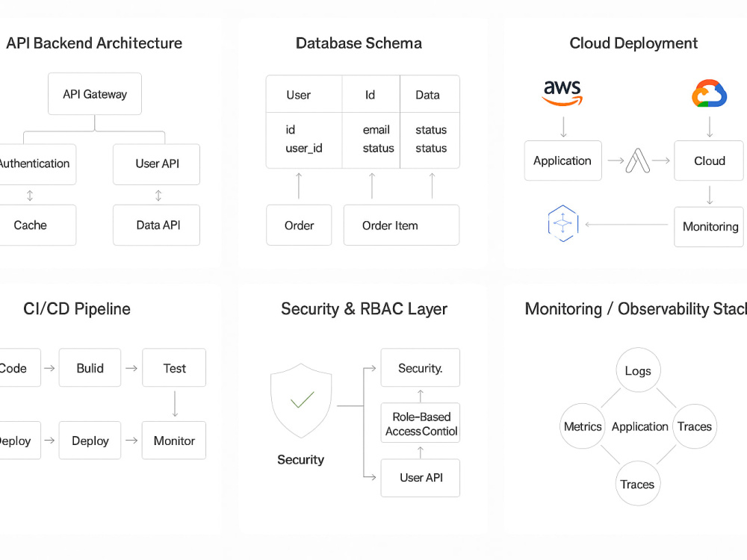Click the Security label under the shield
Screen dimensions: 747x560
300,459
